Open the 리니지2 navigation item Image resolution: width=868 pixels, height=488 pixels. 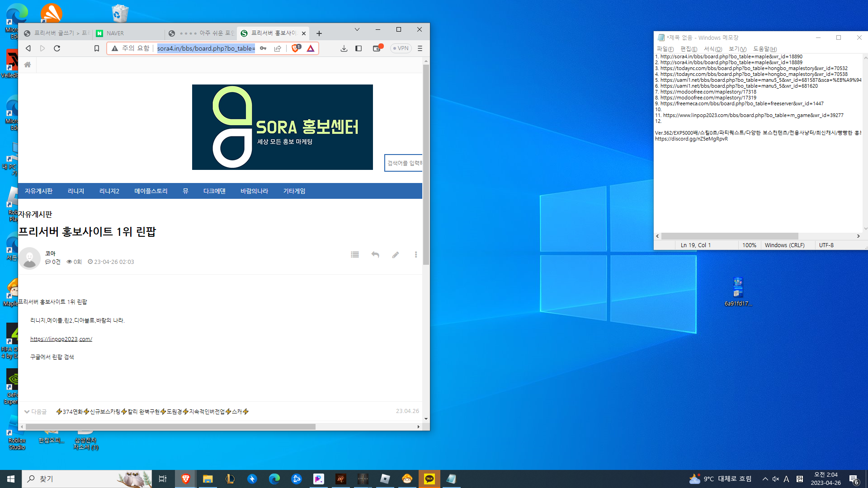(x=109, y=191)
